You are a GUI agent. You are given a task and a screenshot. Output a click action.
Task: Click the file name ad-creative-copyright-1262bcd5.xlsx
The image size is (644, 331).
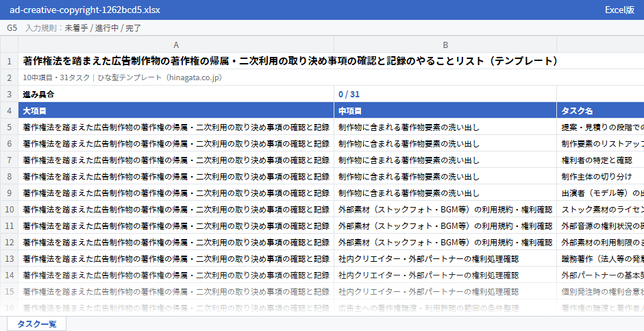pyautogui.click(x=84, y=10)
